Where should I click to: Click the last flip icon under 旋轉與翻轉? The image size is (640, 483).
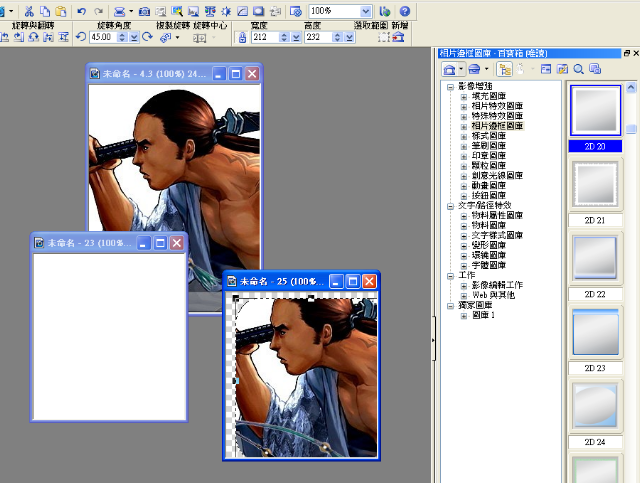(64, 38)
